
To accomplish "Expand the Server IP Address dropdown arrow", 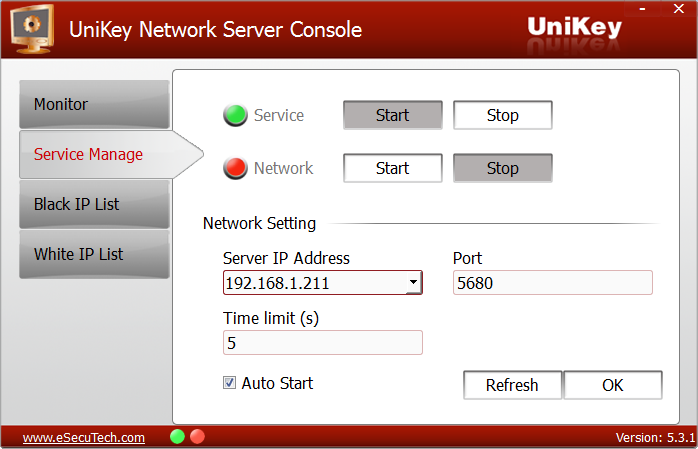I will click(x=414, y=283).
